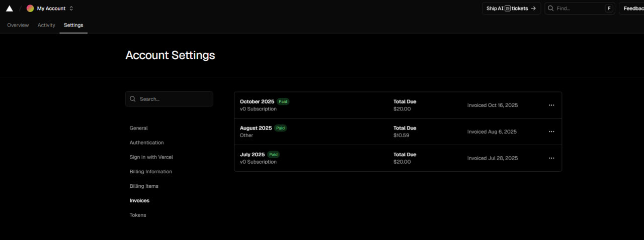This screenshot has height=240, width=644.
Task: Open the Billing Items section
Action: pos(144,186)
